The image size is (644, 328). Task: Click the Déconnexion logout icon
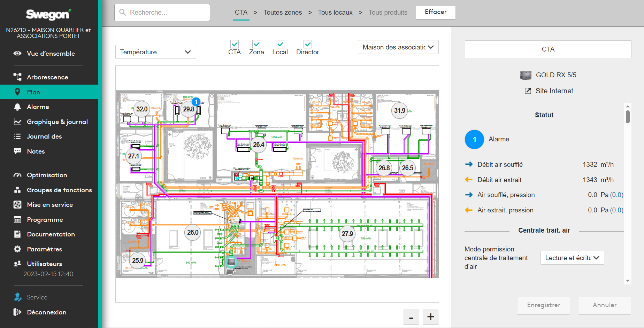point(17,312)
